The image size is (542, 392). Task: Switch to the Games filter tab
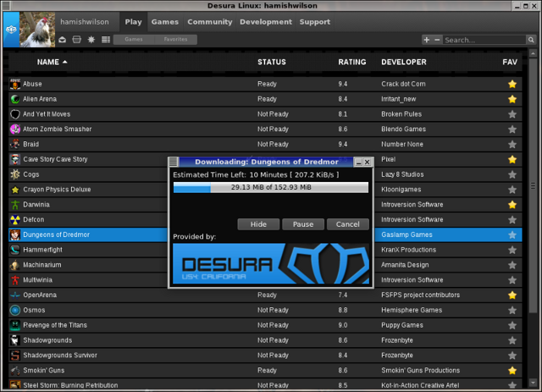pyautogui.click(x=134, y=40)
